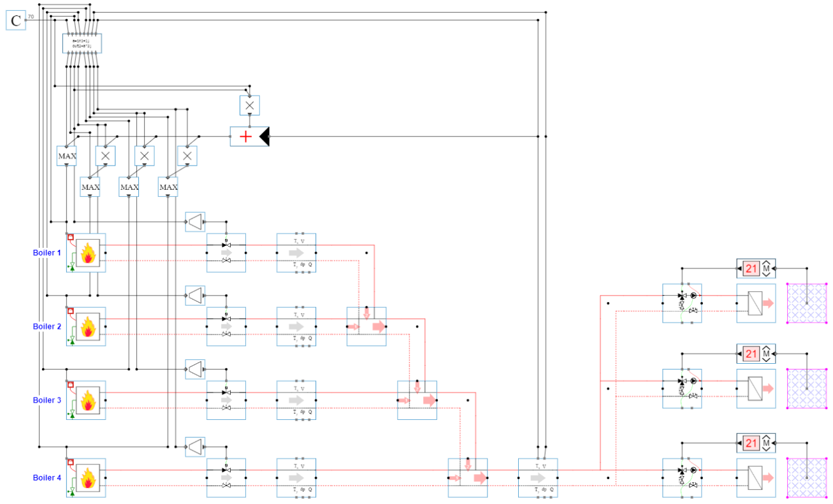This screenshot has width=833, height=504.
Task: Select the top radiator block
Action: (756, 303)
